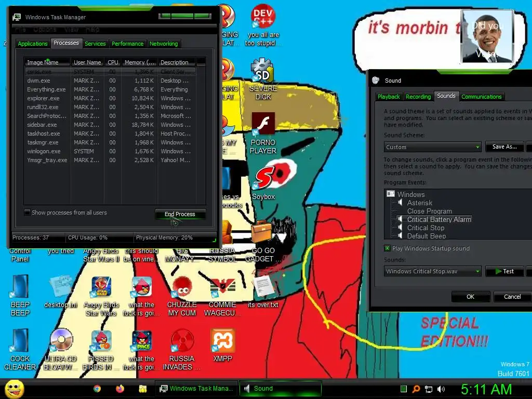Image resolution: width=532 pixels, height=399 pixels.
Task: Select dwm.exe process row
Action: (110, 81)
